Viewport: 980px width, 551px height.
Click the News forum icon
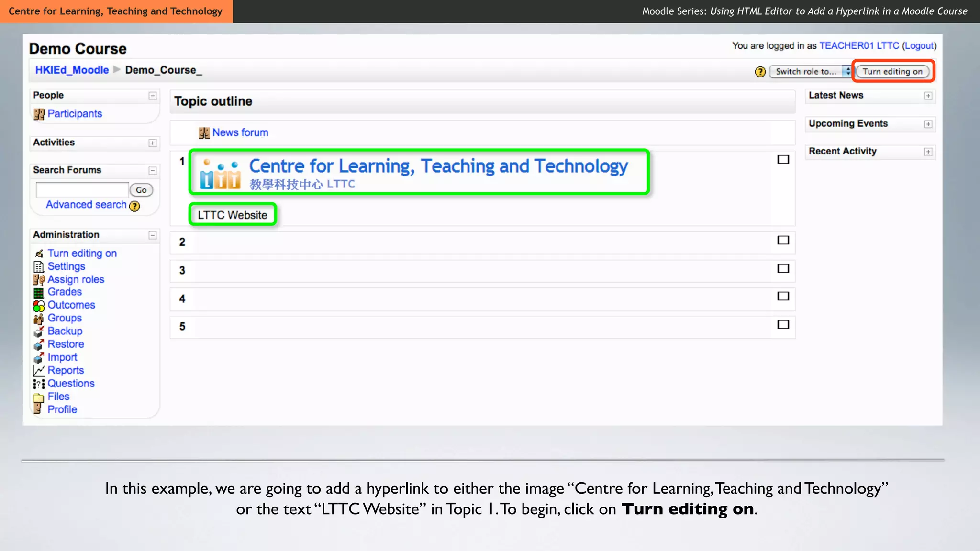[204, 133]
